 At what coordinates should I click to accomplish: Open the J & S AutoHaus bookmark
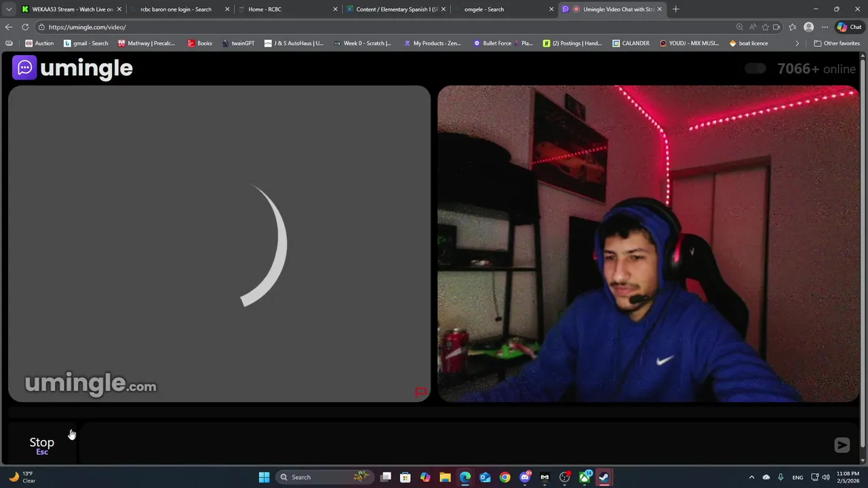[x=294, y=43]
